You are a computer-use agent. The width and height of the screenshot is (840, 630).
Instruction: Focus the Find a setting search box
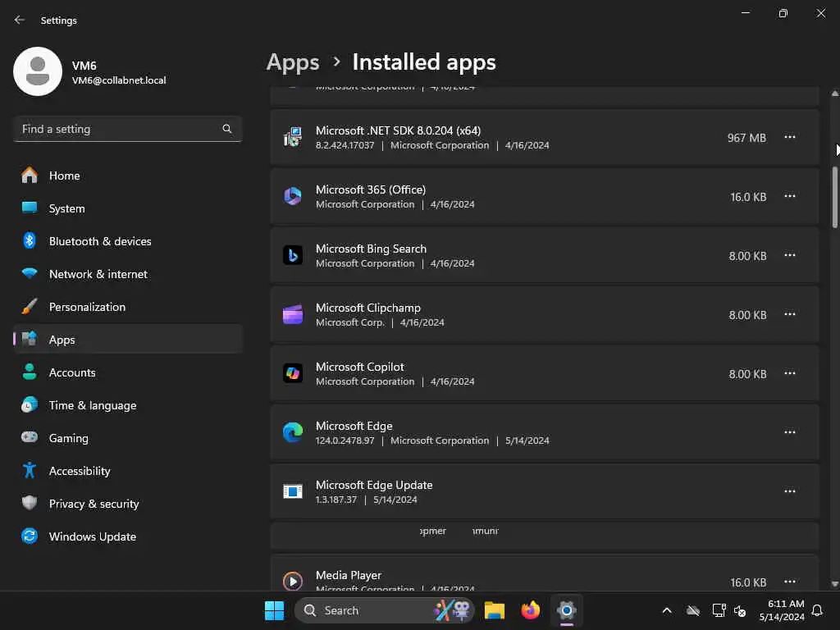119,129
